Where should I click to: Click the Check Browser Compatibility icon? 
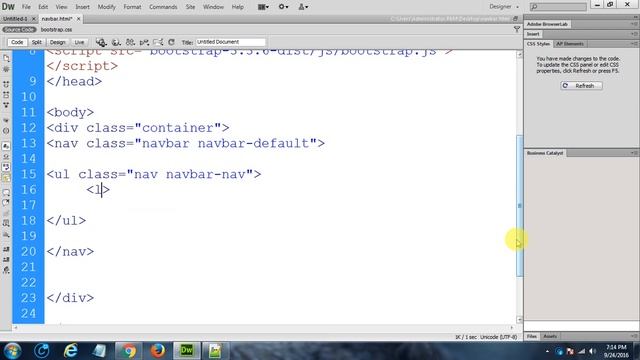point(158,42)
